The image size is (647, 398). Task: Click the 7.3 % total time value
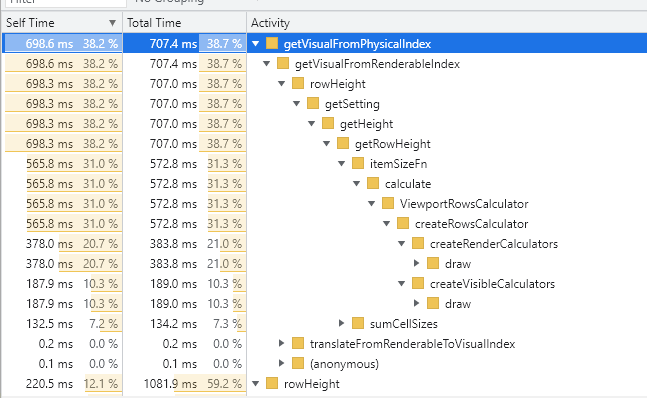coord(227,324)
